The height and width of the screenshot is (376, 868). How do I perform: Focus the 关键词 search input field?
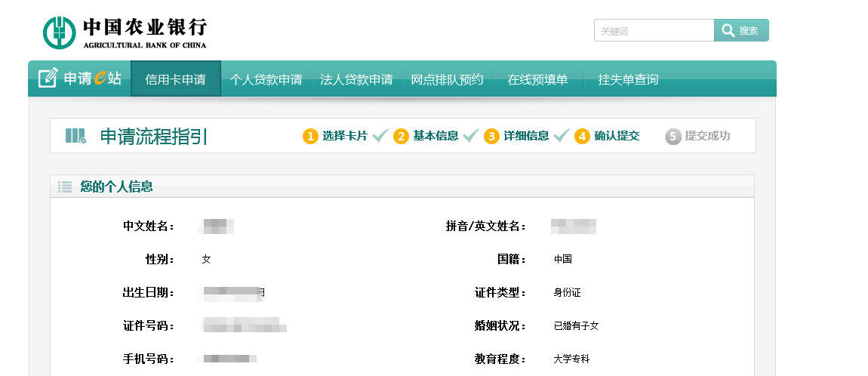(x=654, y=31)
